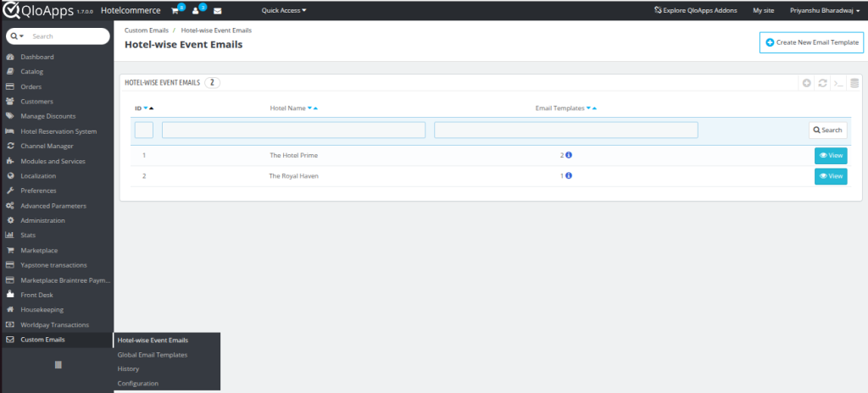Viewport: 868px width, 393px height.
Task: Click the Search filter button
Action: coord(827,130)
